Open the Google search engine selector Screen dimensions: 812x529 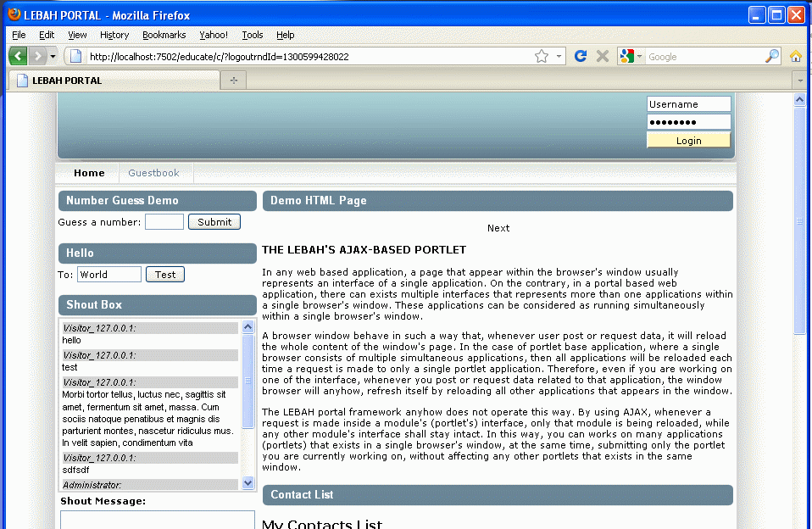(631, 56)
